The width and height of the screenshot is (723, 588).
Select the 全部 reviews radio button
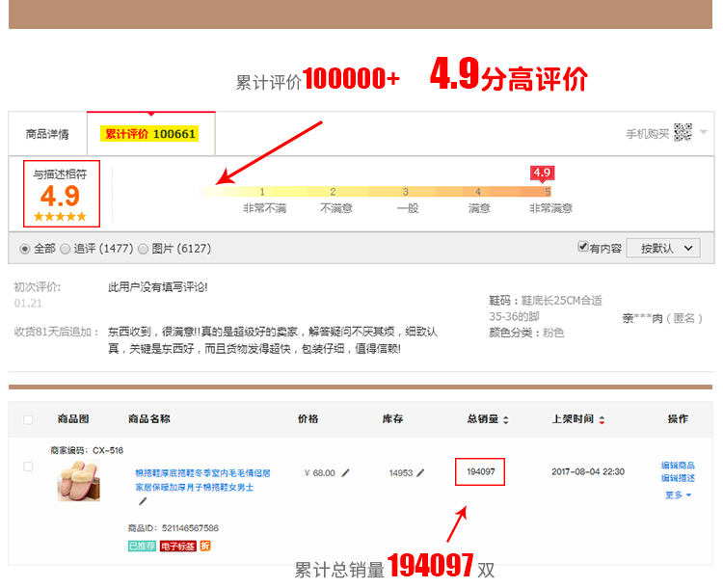click(25, 249)
